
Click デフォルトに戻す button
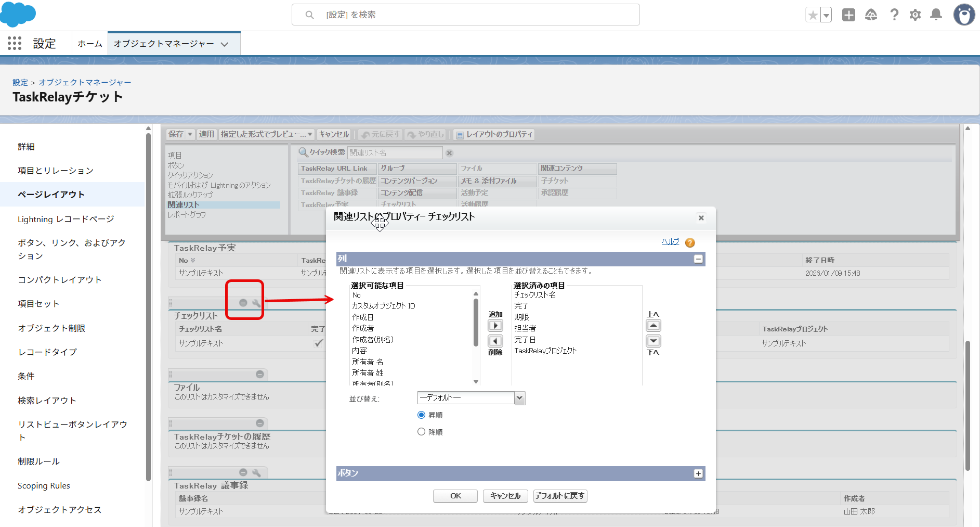tap(560, 496)
